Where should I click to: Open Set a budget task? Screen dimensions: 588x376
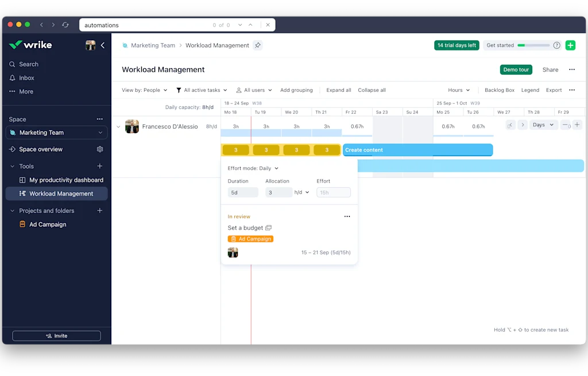pos(245,228)
